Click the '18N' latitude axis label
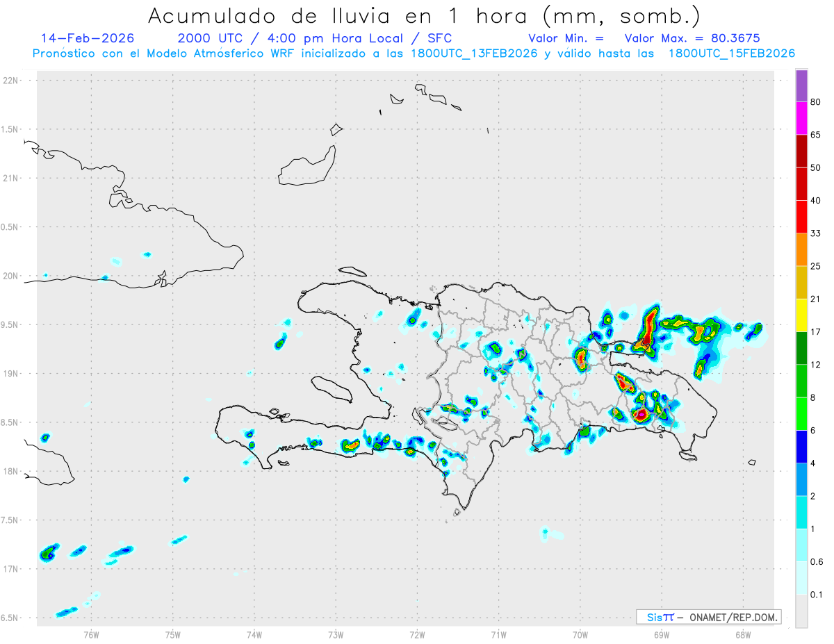Image resolution: width=834 pixels, height=644 pixels. pyautogui.click(x=10, y=471)
